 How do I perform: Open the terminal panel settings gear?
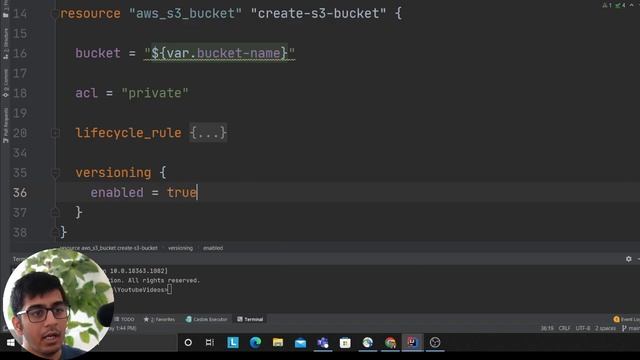(x=629, y=259)
